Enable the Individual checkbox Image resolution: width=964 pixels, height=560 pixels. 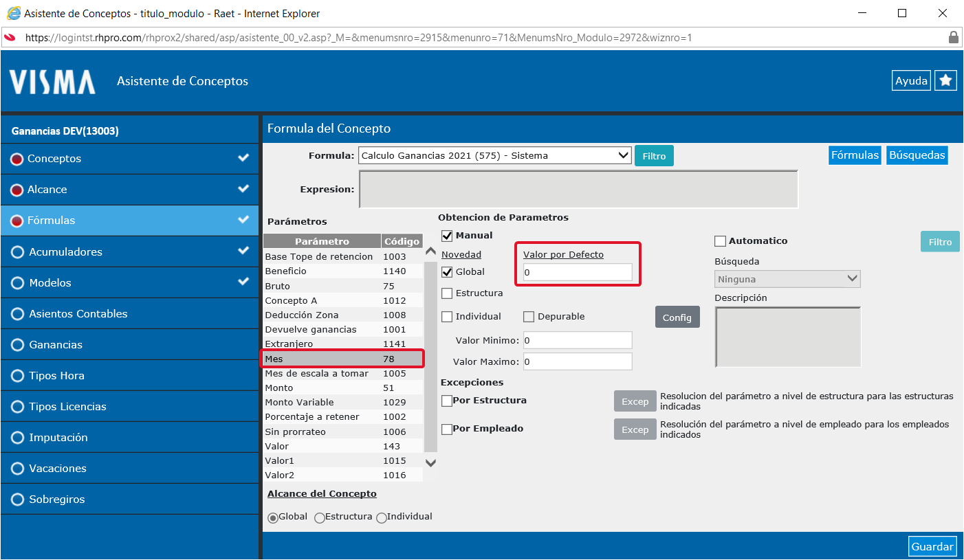coord(447,317)
